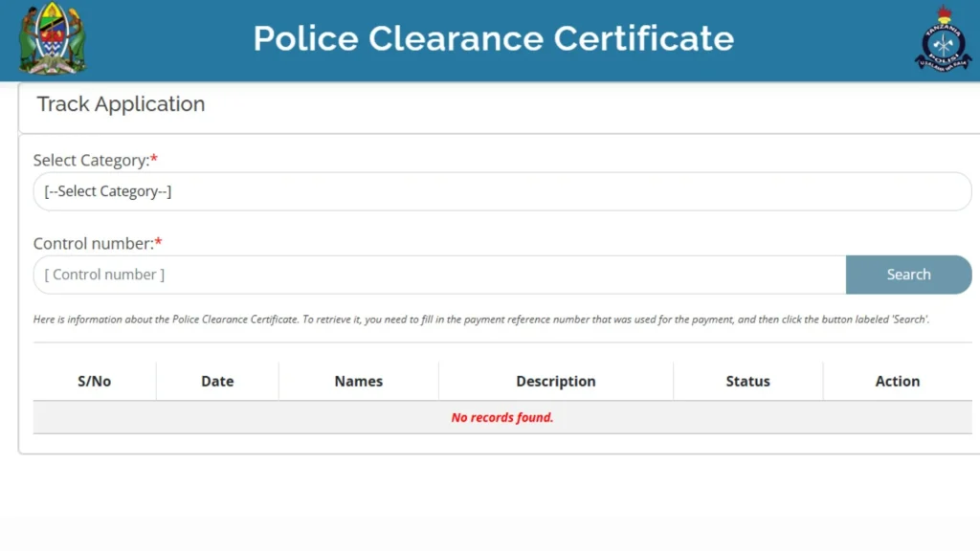Click the Tanzania Police badge emblem
Screen dimensions: 980x551
point(943,38)
